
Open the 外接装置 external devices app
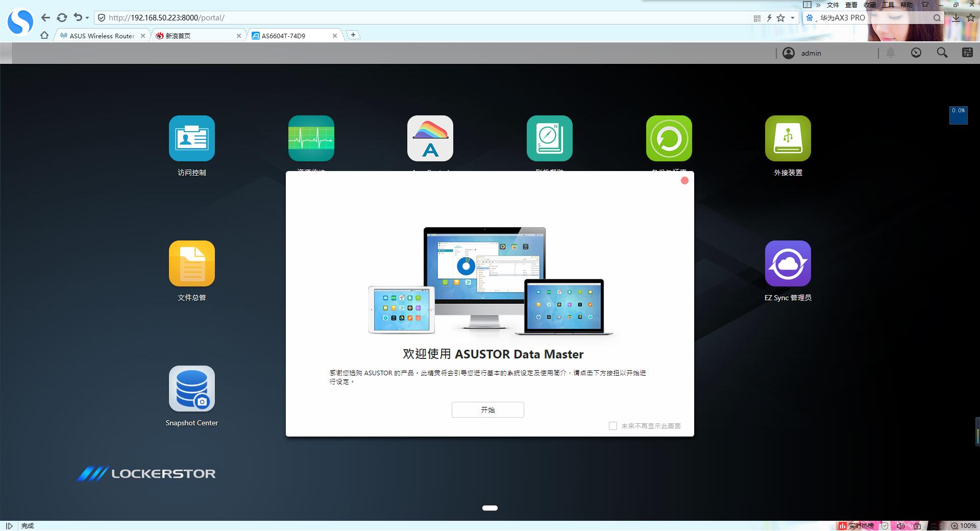pos(788,138)
